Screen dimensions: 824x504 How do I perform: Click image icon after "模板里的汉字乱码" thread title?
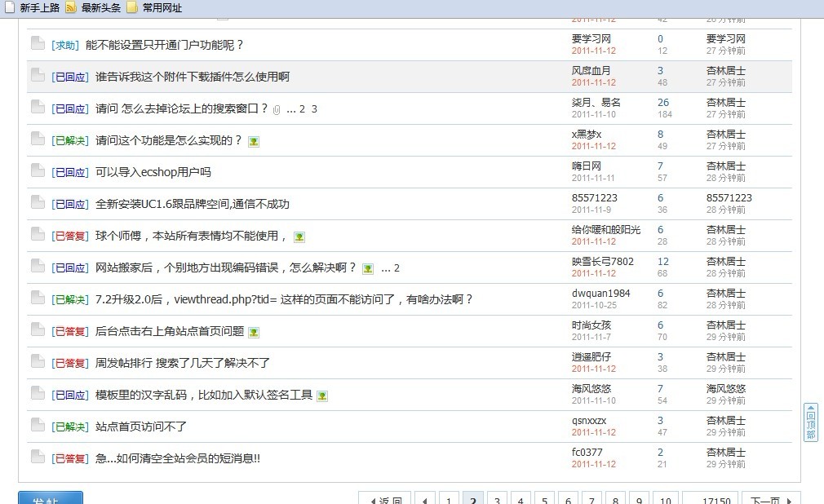point(322,396)
